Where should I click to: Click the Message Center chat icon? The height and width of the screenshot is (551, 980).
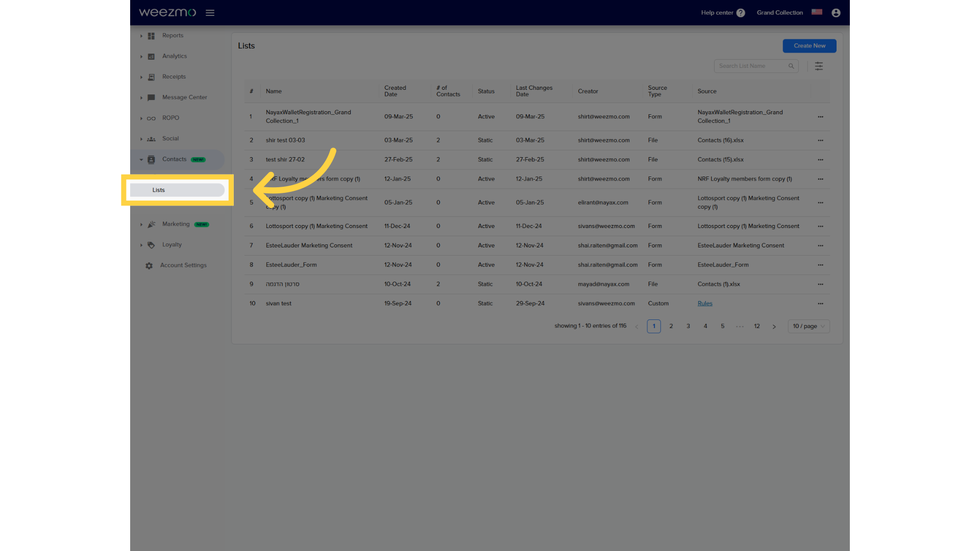point(151,97)
